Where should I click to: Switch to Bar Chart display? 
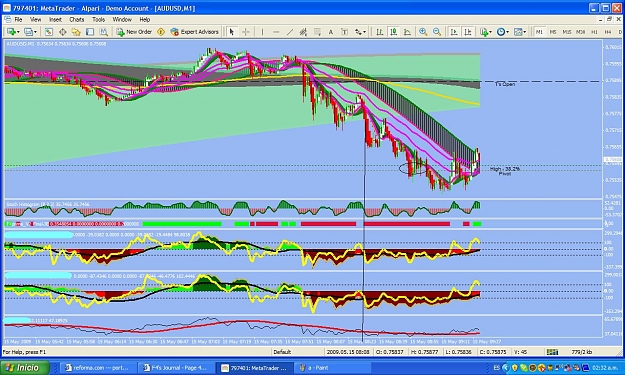(379, 32)
